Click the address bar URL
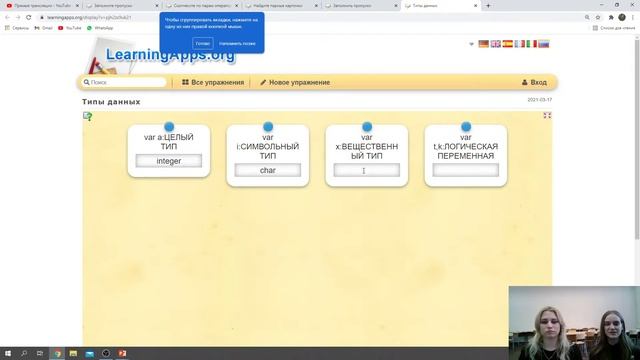 pyautogui.click(x=89, y=18)
